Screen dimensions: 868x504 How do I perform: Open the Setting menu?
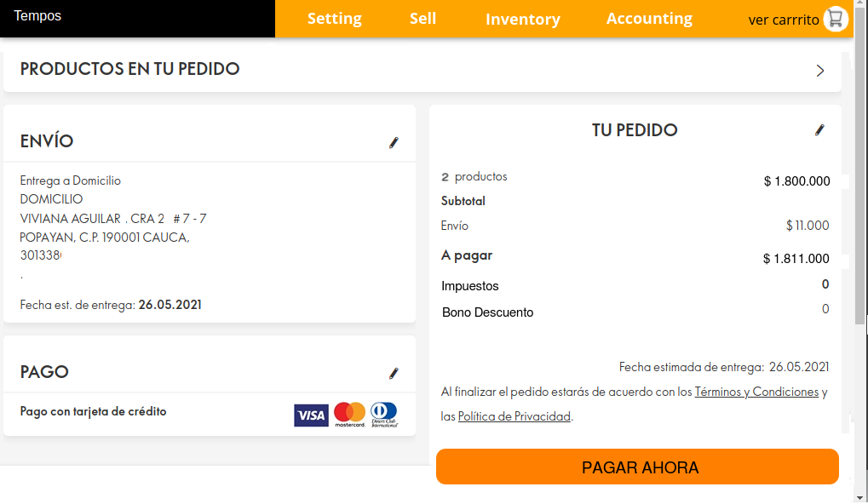(334, 19)
